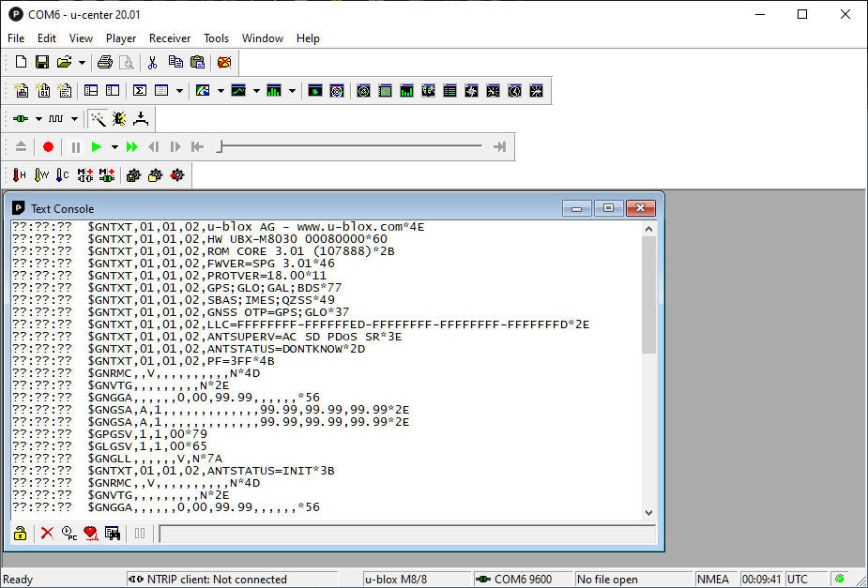Image resolution: width=868 pixels, height=588 pixels.
Task: Open the Map View icon
Action: coord(203,91)
